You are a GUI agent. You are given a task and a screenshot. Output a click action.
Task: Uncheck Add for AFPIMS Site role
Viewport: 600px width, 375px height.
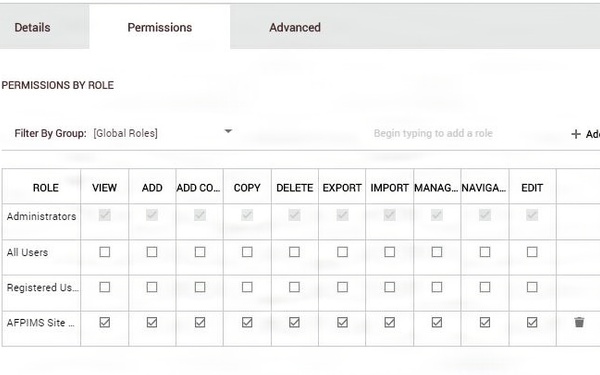pos(152,322)
